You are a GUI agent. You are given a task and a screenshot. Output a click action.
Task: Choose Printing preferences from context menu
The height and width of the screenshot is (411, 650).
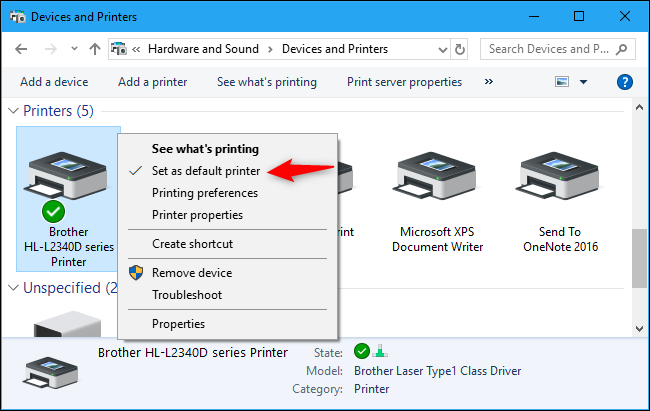click(x=205, y=193)
